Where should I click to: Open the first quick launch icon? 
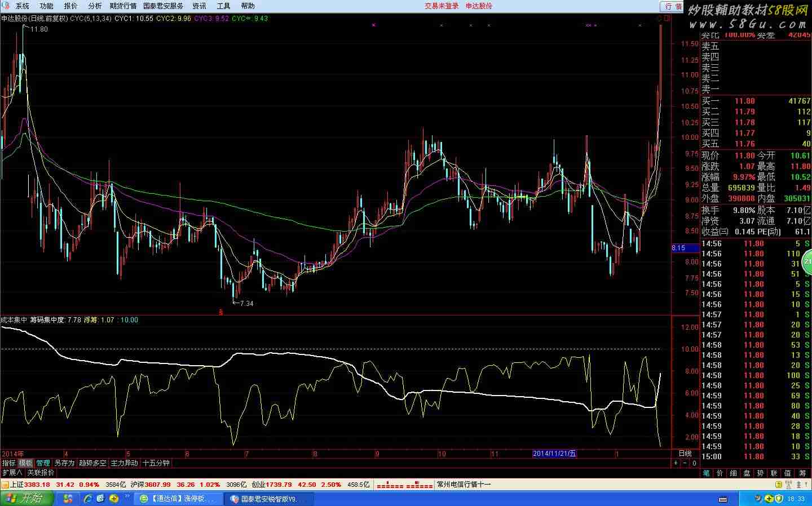pos(68,499)
